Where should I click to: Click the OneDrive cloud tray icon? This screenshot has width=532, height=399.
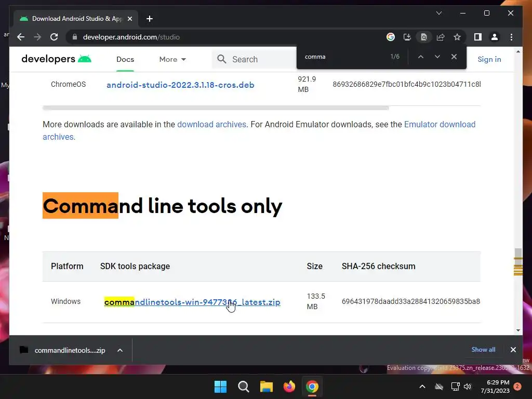(438, 387)
